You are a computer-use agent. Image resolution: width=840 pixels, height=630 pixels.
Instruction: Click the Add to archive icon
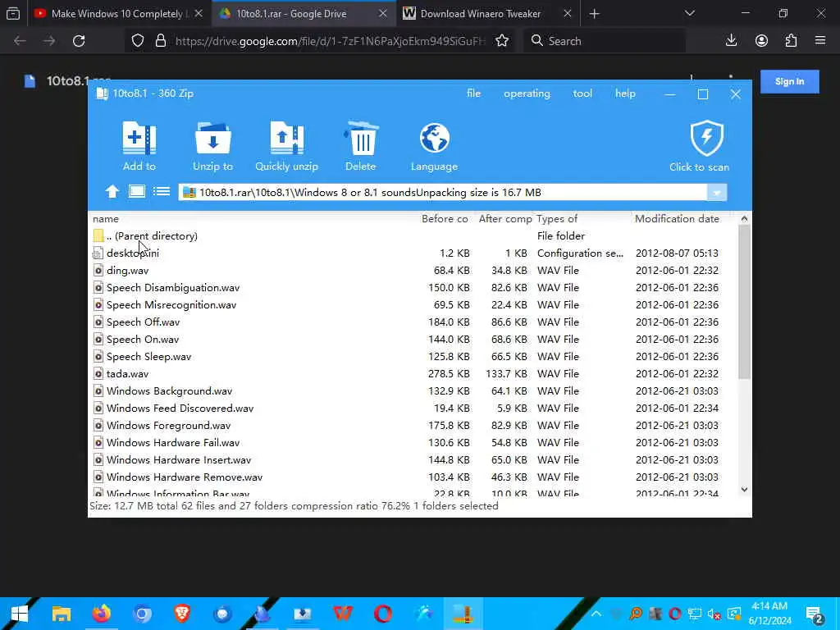click(x=139, y=138)
